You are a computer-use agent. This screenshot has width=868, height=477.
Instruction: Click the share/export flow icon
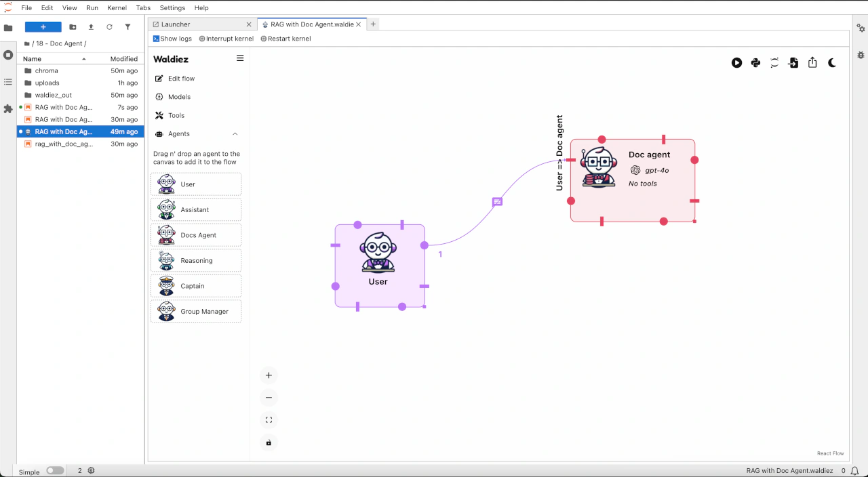point(812,63)
